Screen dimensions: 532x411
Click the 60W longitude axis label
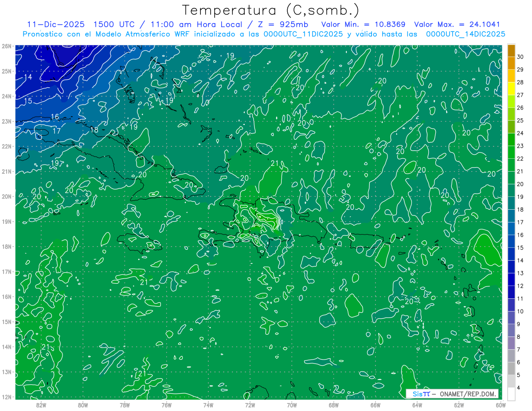[501, 405]
